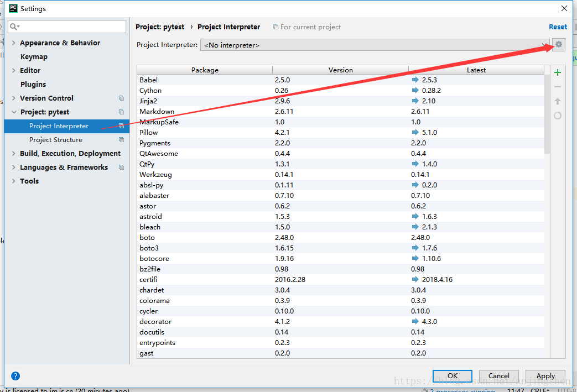Select the gast package row
The height and width of the screenshot is (392, 577).
click(x=341, y=353)
